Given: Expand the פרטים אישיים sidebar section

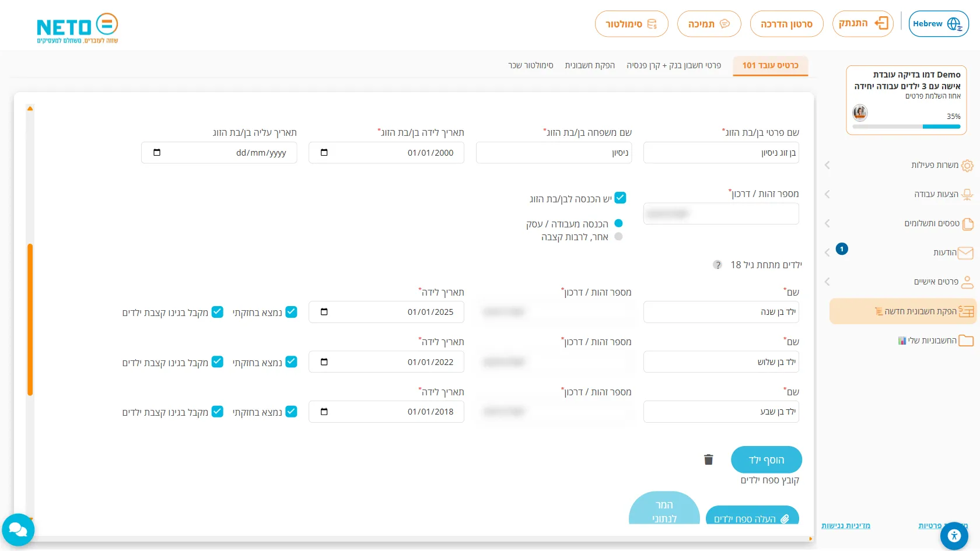Looking at the screenshot, I should pyautogui.click(x=827, y=282).
